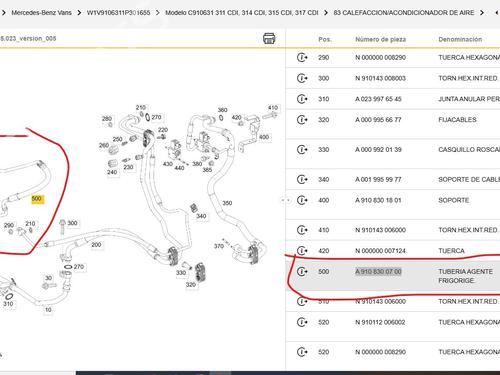Open VIN W1V9106311P301655 breadcrumb

[x=118, y=13]
